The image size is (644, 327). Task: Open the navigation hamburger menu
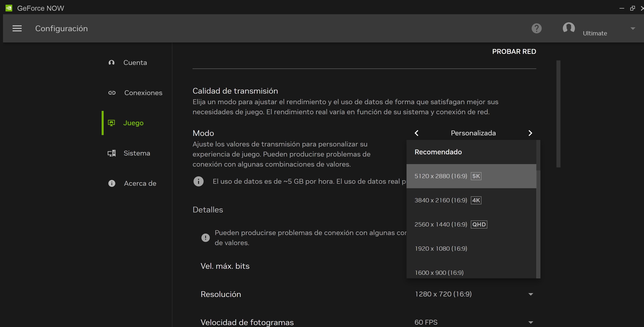pos(17,28)
